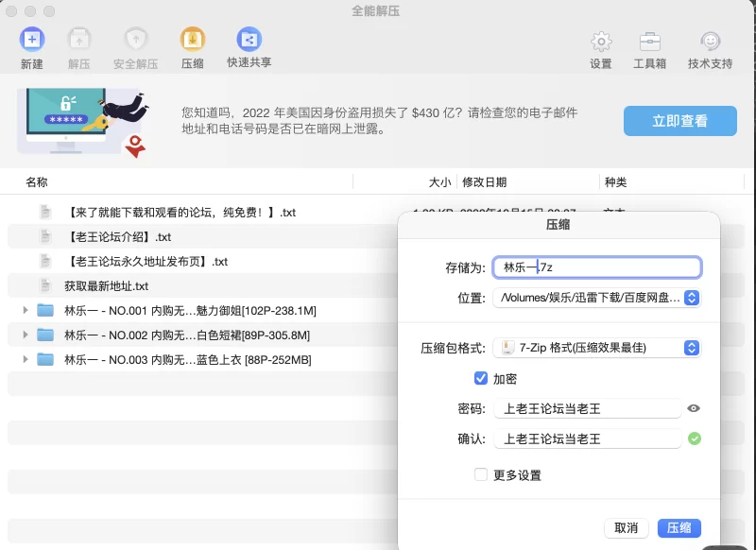Expand the 林乐一 NO.001 folder
The image size is (756, 550).
(26, 310)
